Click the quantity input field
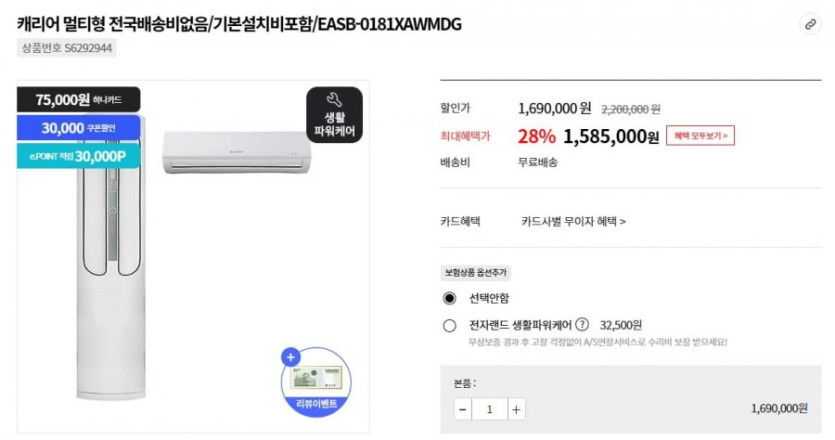This screenshot has height=440, width=835. tap(489, 409)
